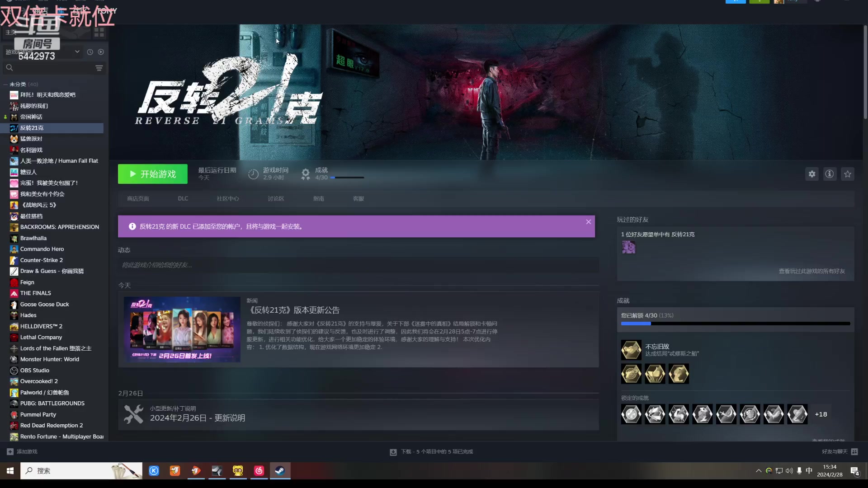Select Pummel Party in the list

click(x=38, y=415)
